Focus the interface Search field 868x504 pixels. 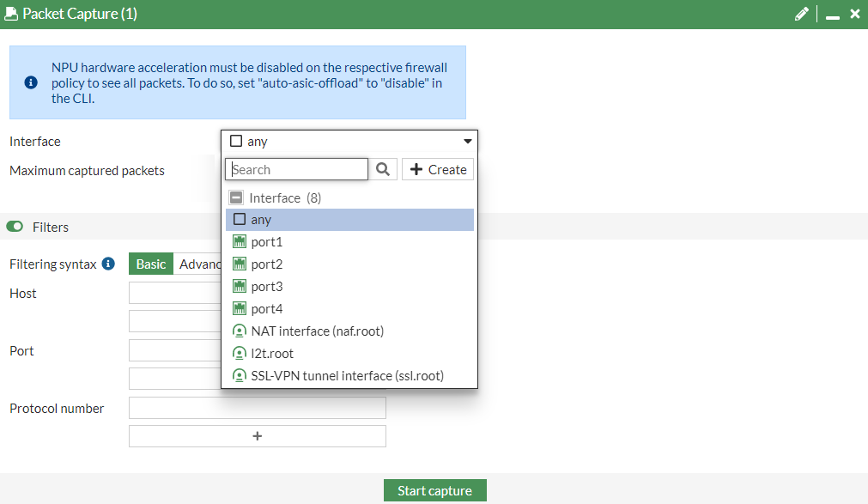tap(297, 169)
